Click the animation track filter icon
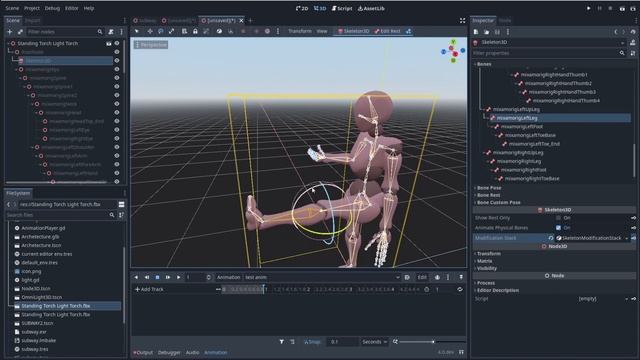The image size is (640, 360). [282, 342]
